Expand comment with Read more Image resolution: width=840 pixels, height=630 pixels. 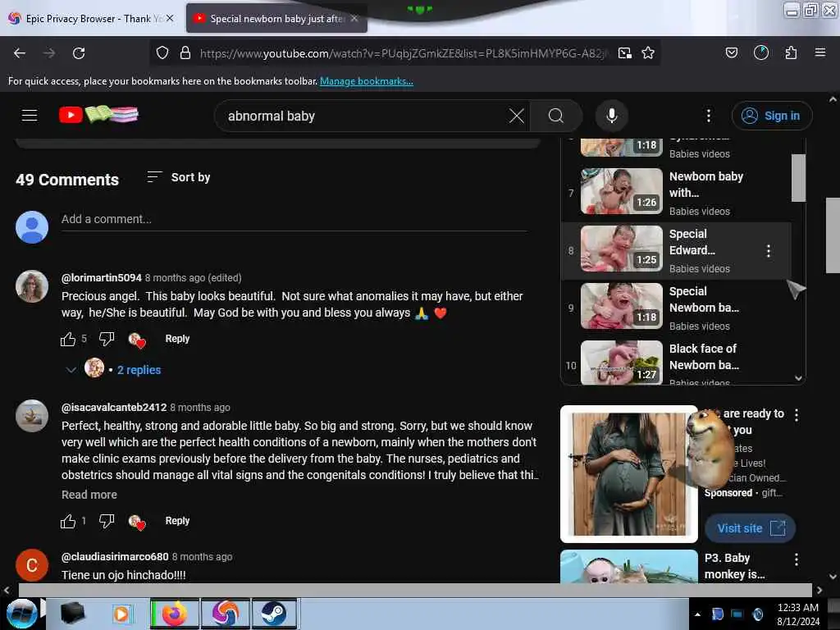(x=89, y=495)
